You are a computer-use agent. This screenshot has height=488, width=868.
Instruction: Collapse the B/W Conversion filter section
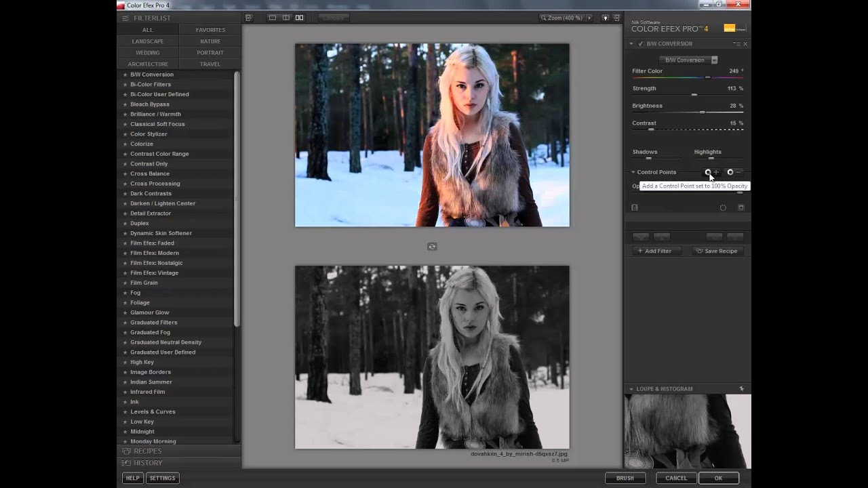(x=631, y=43)
